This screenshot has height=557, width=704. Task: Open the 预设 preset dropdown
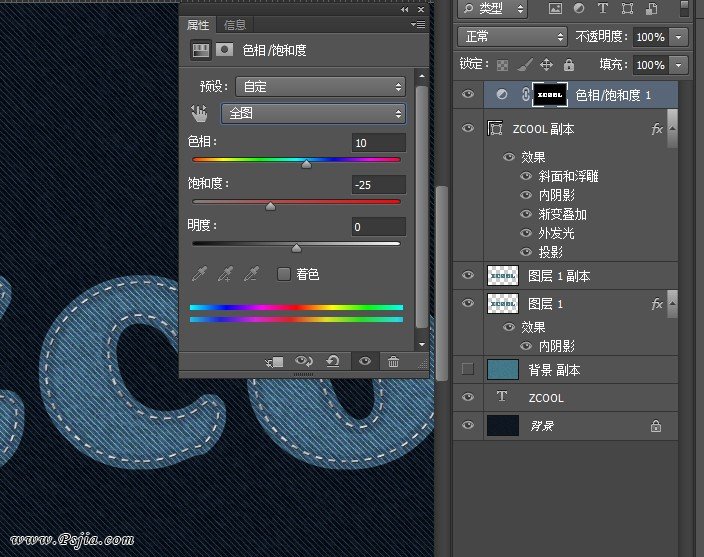[x=320, y=87]
